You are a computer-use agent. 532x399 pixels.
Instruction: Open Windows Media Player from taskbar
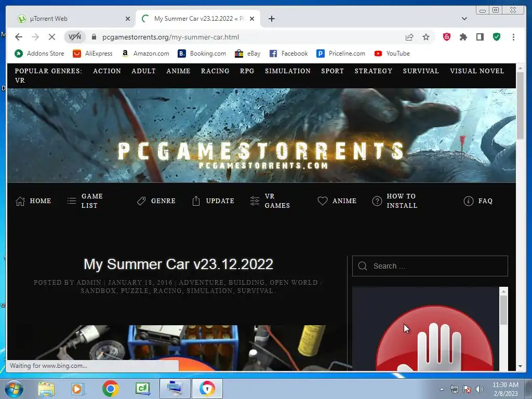click(x=78, y=389)
